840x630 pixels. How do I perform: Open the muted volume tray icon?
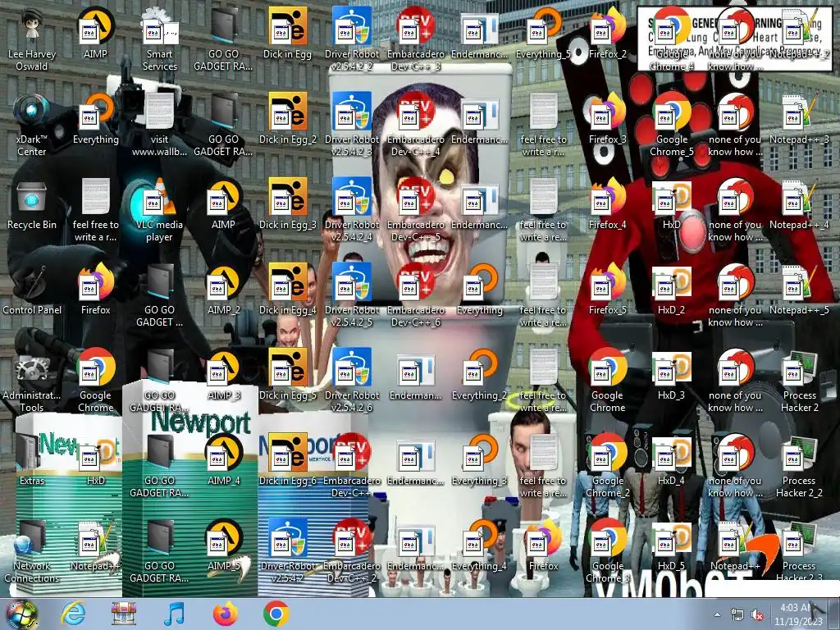pyautogui.click(x=757, y=615)
